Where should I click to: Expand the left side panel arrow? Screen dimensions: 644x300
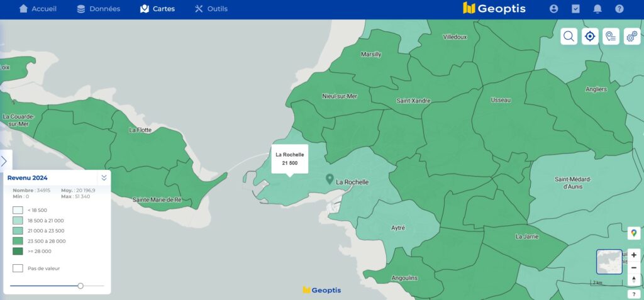(x=4, y=161)
